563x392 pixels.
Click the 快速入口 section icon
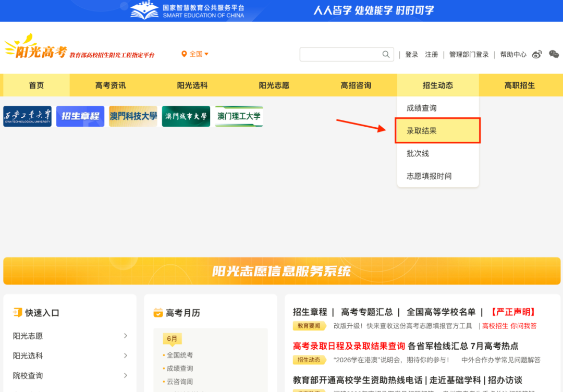[17, 313]
